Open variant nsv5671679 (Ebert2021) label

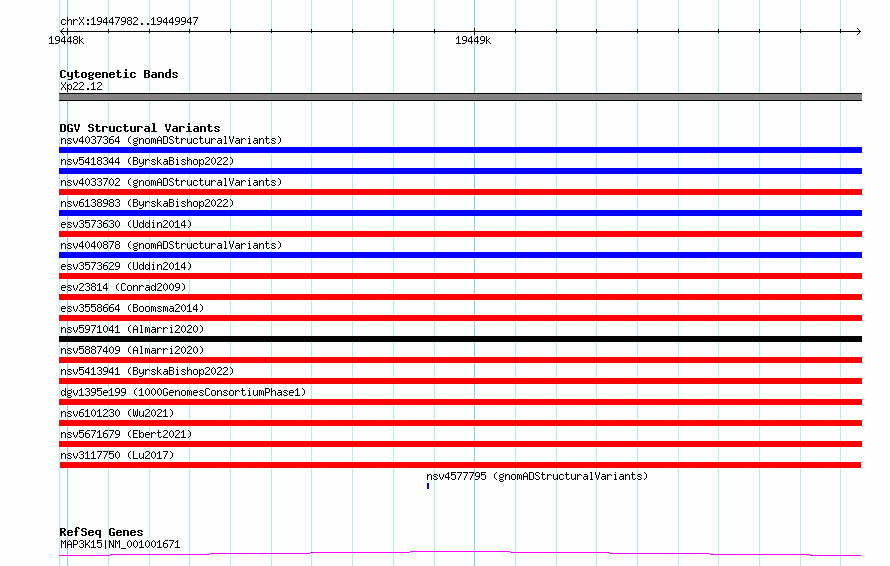click(x=126, y=434)
